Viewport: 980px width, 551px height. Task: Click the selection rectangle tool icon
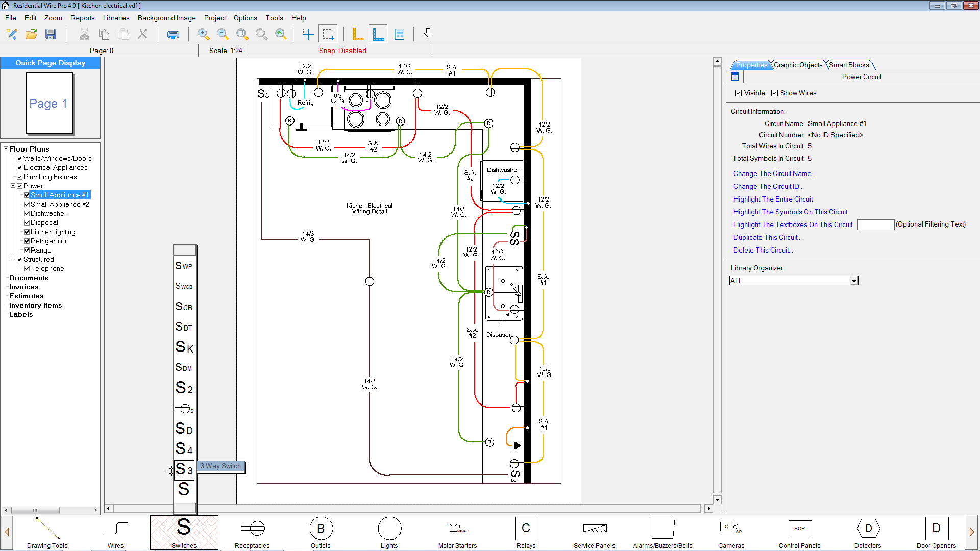coord(328,34)
